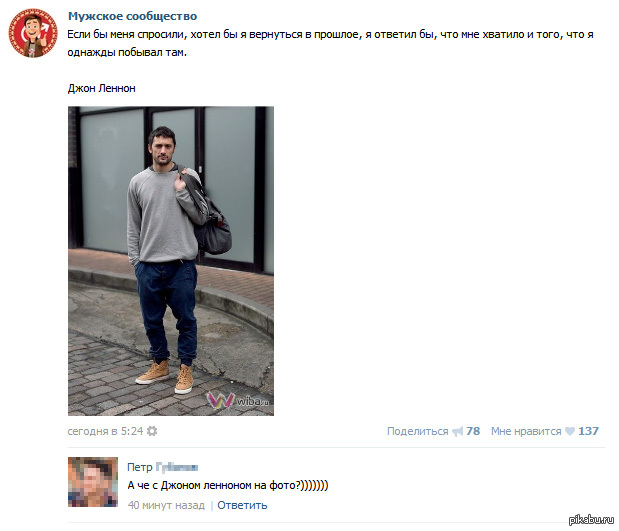Click the comment text about Джоном ленноном

click(x=228, y=485)
